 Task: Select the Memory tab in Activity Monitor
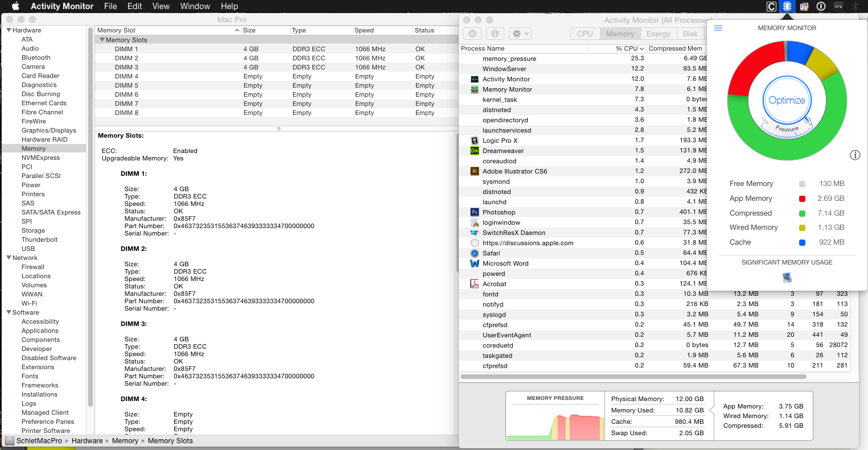pyautogui.click(x=620, y=34)
